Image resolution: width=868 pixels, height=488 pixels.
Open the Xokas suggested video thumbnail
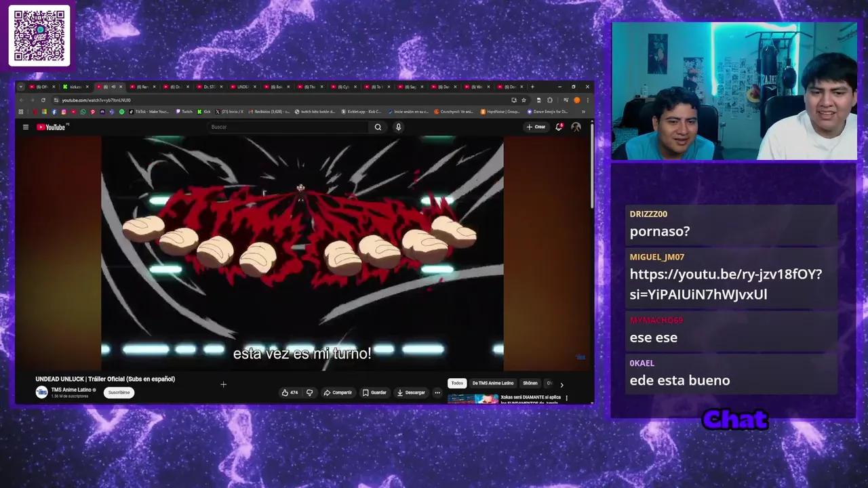[x=473, y=399]
